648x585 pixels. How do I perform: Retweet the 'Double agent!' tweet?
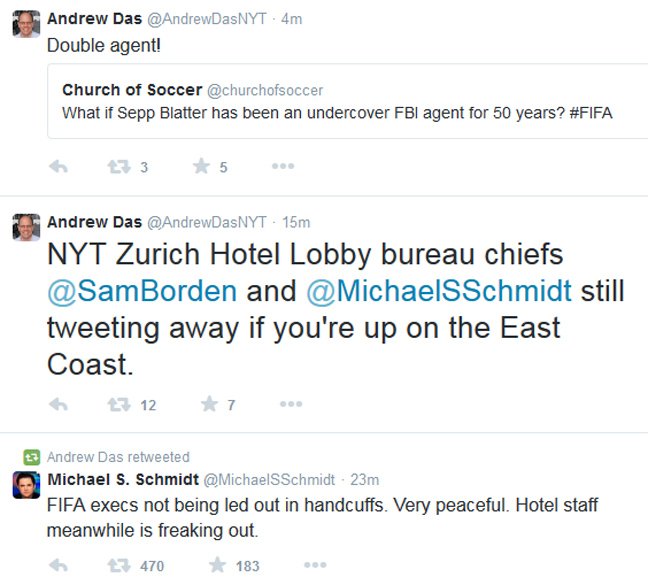pos(119,167)
